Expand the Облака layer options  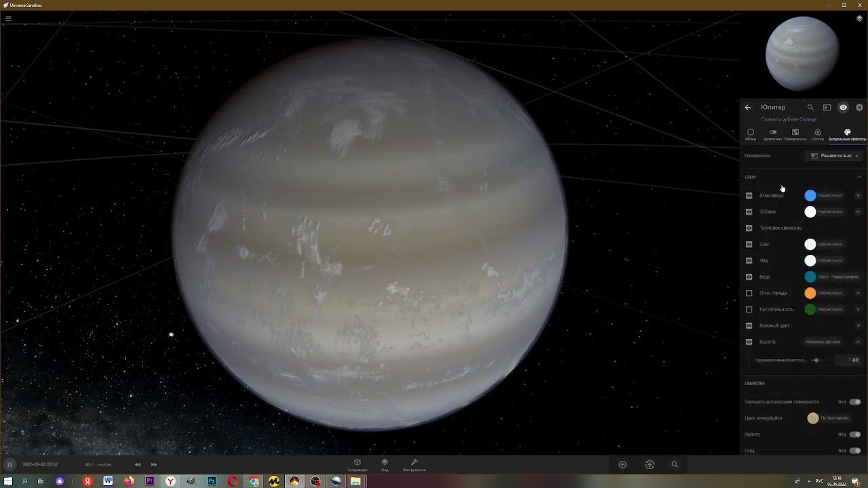point(858,211)
